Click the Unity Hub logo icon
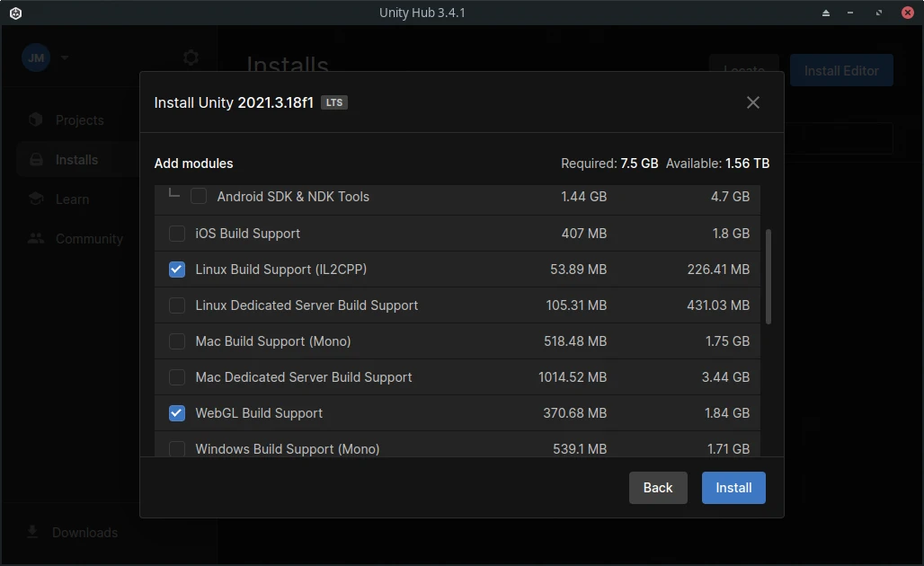 click(x=16, y=13)
